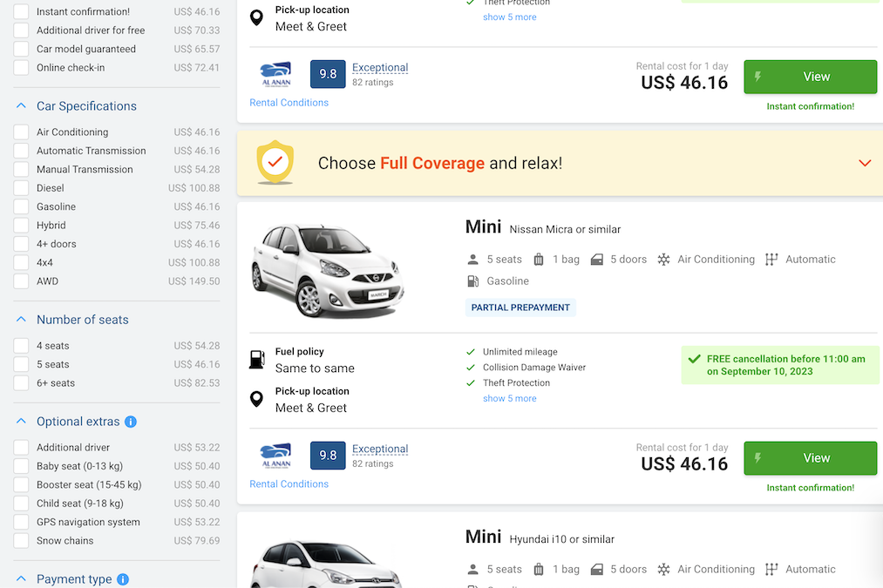The height and width of the screenshot is (588, 883).
Task: Collapse the Optional extras section
Action: tap(21, 422)
